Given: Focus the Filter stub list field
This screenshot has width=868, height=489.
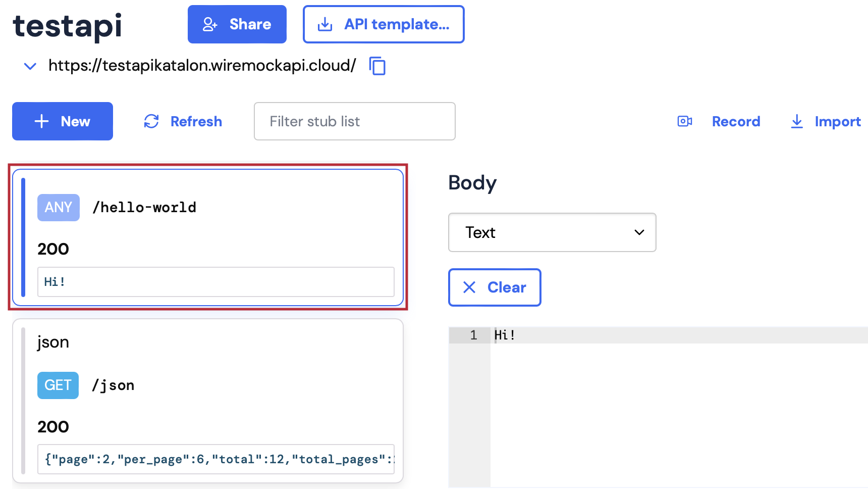Looking at the screenshot, I should click(x=354, y=121).
